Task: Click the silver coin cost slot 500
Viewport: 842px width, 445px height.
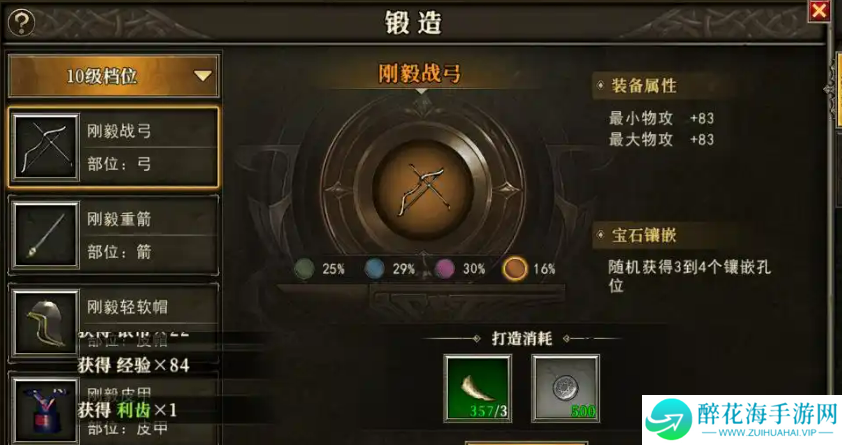Action: pyautogui.click(x=565, y=388)
